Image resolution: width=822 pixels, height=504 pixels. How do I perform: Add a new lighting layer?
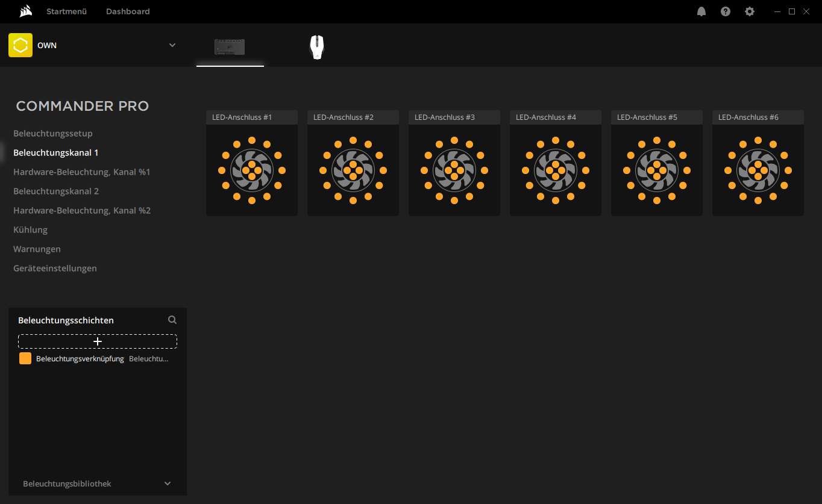pyautogui.click(x=98, y=341)
